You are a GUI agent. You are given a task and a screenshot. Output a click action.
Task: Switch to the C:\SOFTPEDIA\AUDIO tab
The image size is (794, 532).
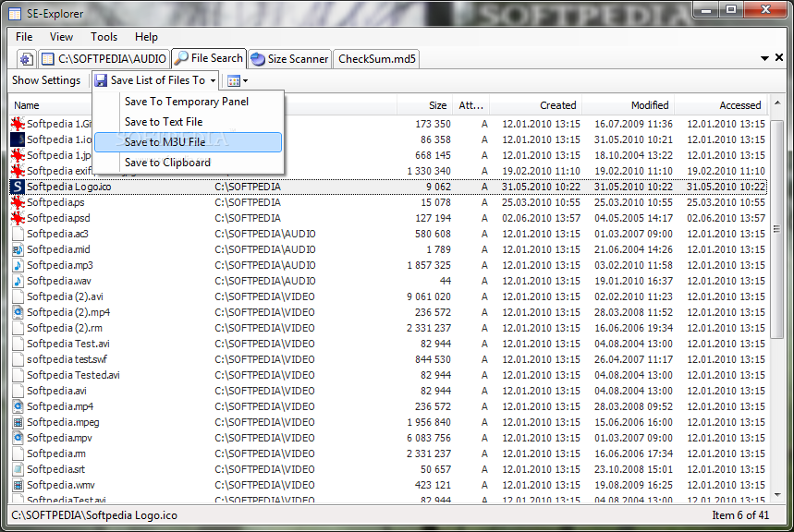click(x=104, y=59)
